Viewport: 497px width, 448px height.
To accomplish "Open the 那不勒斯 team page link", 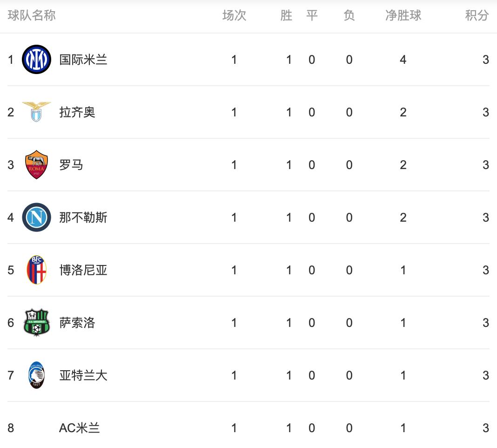I will [x=83, y=217].
